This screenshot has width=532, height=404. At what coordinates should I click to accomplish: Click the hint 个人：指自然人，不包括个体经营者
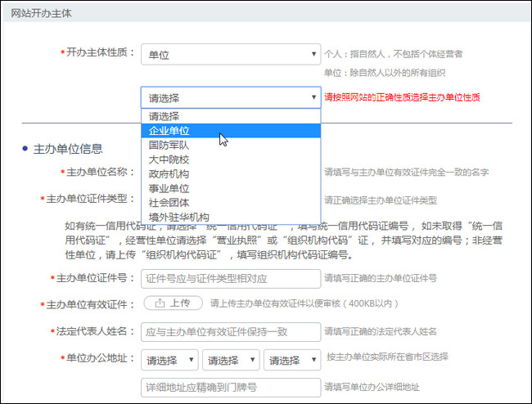(393, 54)
